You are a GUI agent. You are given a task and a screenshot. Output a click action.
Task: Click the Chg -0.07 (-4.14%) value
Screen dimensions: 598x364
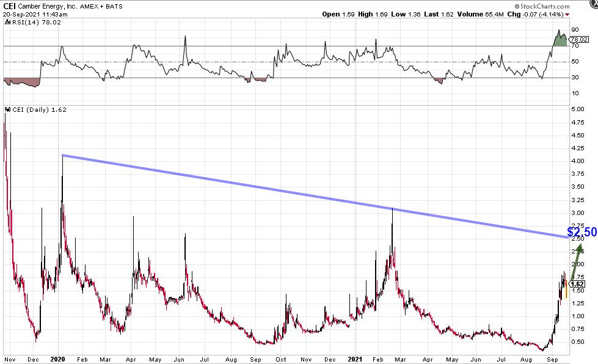535,14
